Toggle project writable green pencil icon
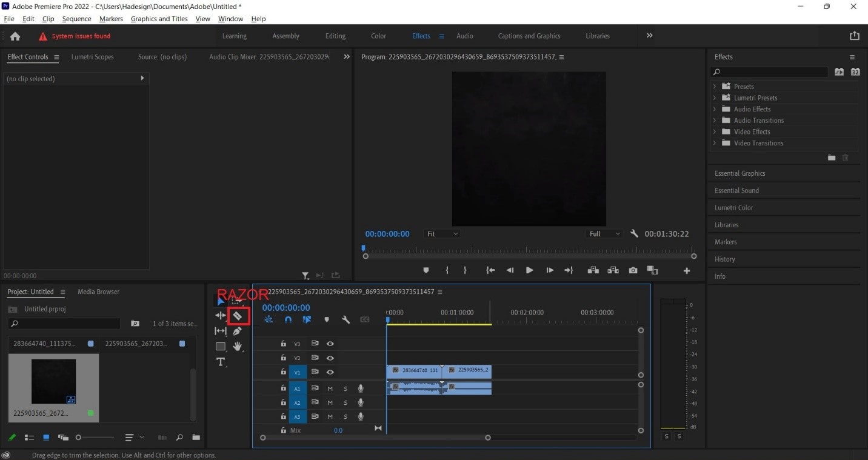This screenshot has width=868, height=460. 12,437
